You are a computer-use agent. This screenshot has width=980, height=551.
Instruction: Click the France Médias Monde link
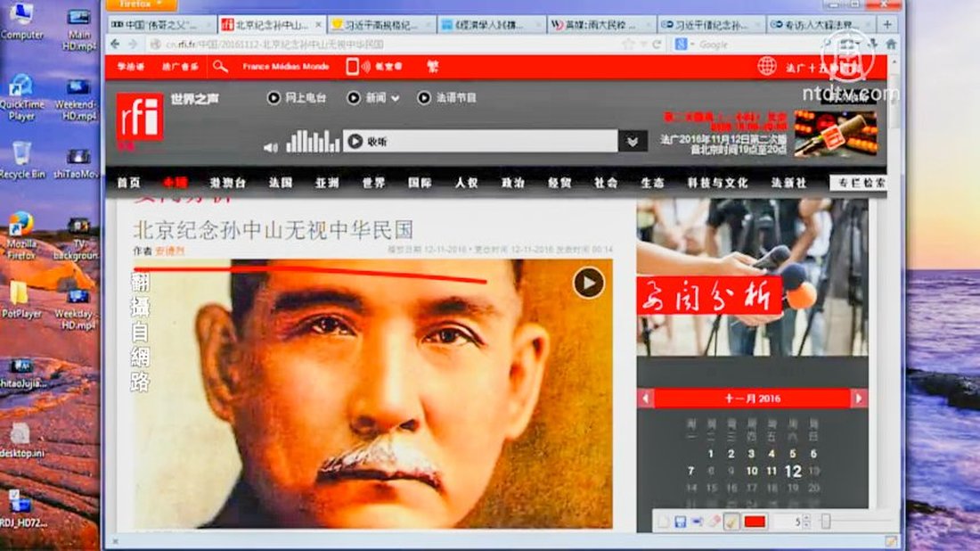(x=285, y=66)
